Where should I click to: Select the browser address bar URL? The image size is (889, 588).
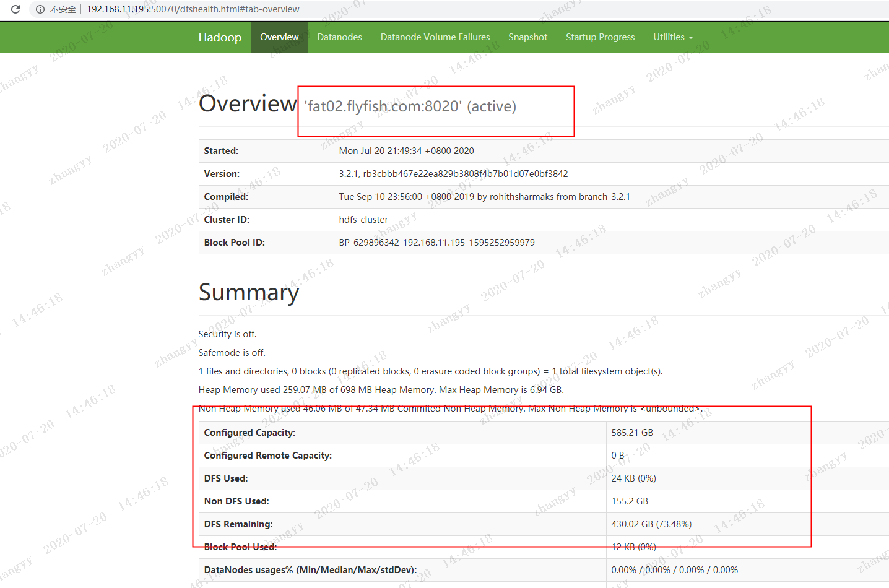point(193,9)
